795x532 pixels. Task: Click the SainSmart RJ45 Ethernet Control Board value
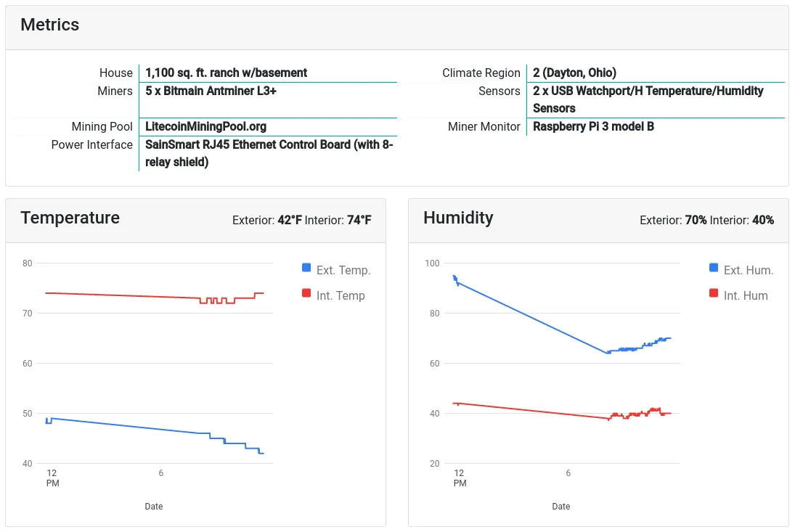coord(269,154)
